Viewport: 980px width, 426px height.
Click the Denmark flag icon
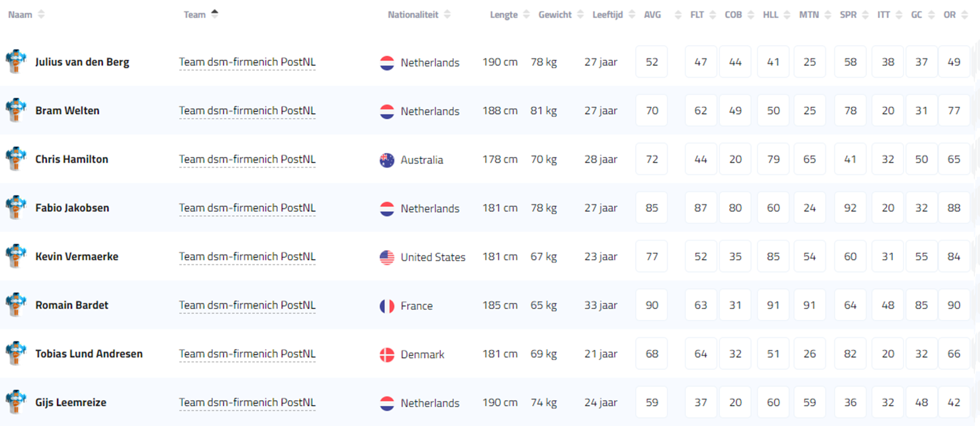click(x=387, y=354)
